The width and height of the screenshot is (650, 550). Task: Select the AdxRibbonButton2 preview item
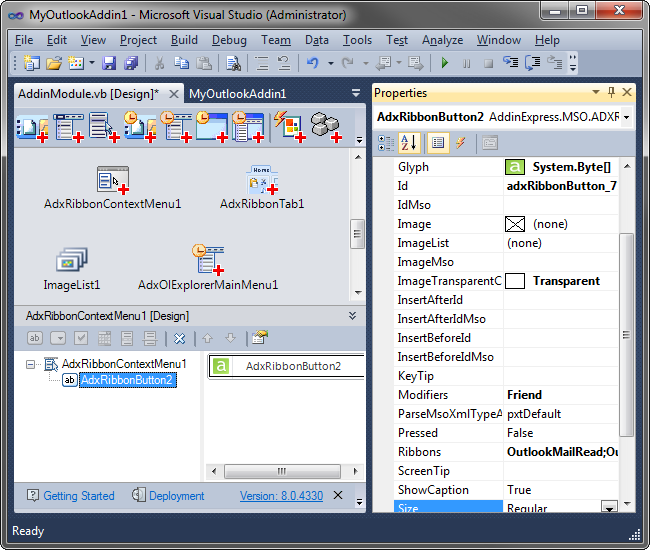pyautogui.click(x=287, y=366)
